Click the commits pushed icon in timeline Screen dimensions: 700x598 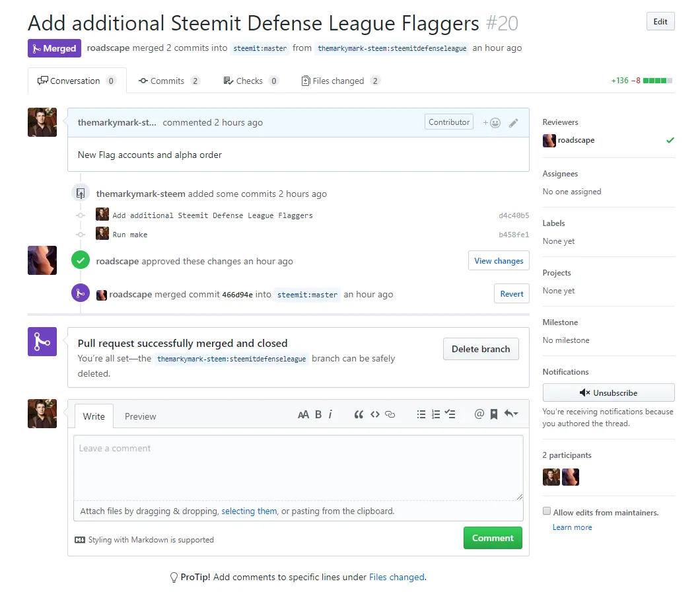81,193
